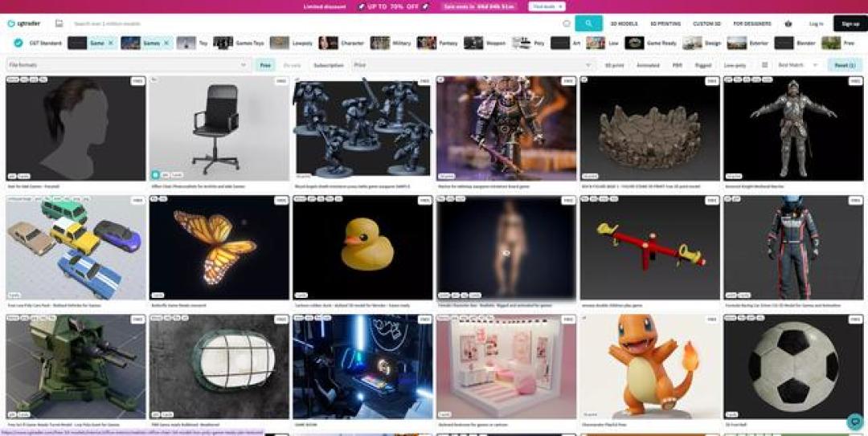The image size is (868, 436).
Task: Toggle the Animated filter
Action: 648,65
